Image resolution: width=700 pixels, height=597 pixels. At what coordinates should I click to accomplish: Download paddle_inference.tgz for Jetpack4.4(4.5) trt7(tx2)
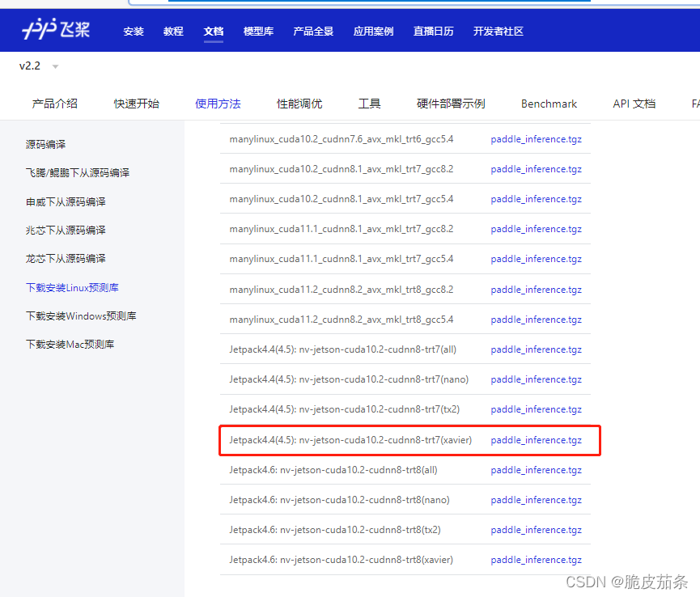pyautogui.click(x=537, y=409)
